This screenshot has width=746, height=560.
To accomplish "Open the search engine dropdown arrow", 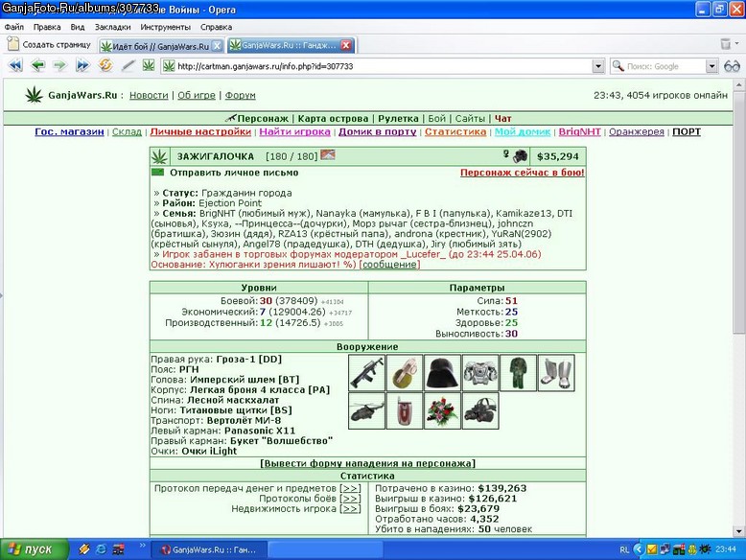I will coord(711,66).
